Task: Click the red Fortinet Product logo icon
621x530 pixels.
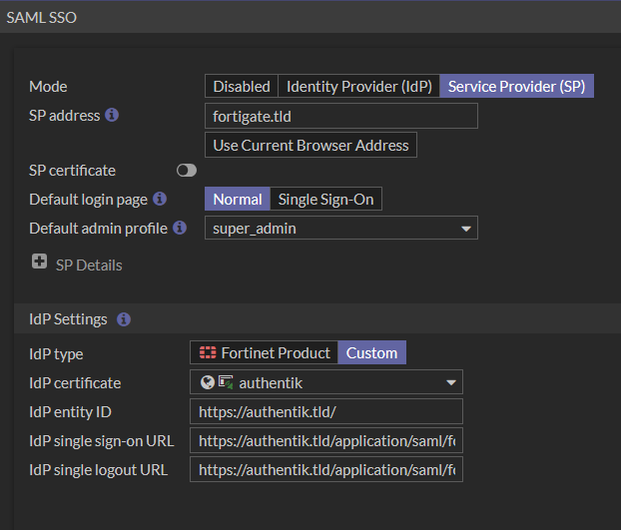Action: [207, 353]
